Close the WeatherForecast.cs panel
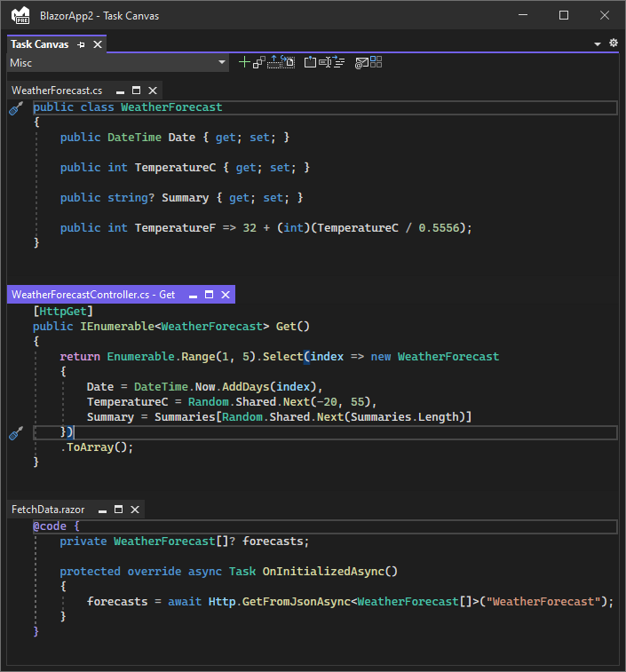Viewport: 626px width, 672px height. pyautogui.click(x=153, y=91)
